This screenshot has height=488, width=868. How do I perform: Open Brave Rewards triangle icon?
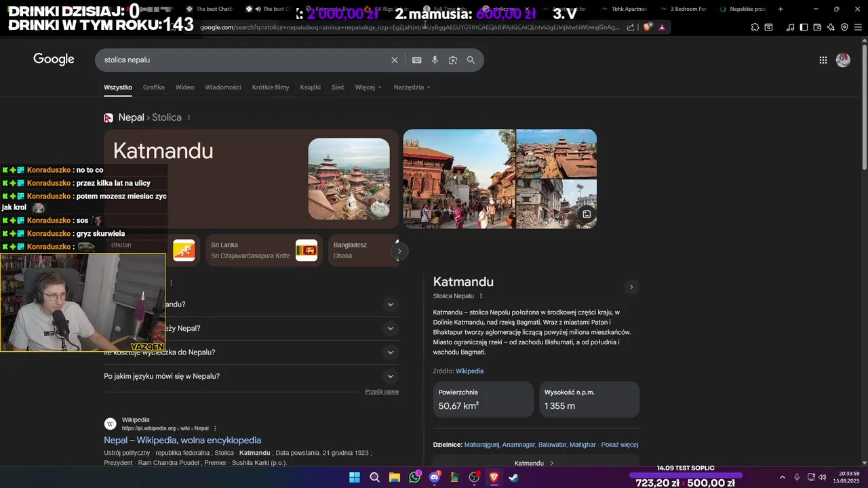pyautogui.click(x=662, y=27)
